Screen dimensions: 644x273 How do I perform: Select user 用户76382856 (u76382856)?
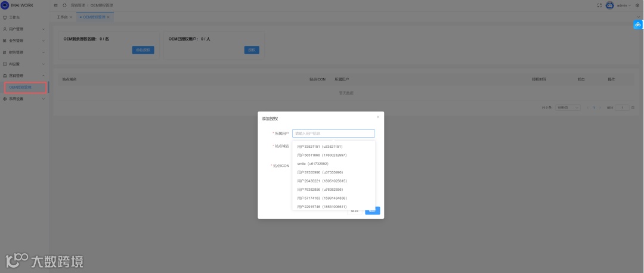pos(333,190)
